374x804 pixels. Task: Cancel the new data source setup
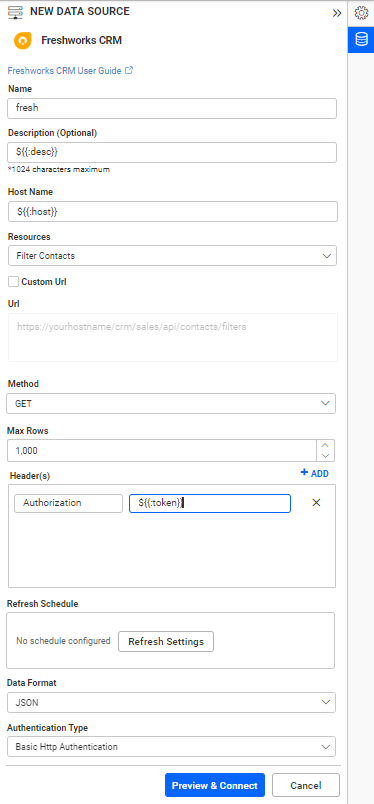pyautogui.click(x=306, y=785)
